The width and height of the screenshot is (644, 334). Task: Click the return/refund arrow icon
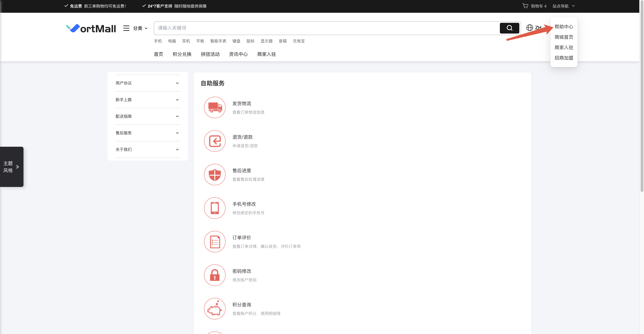point(214,141)
